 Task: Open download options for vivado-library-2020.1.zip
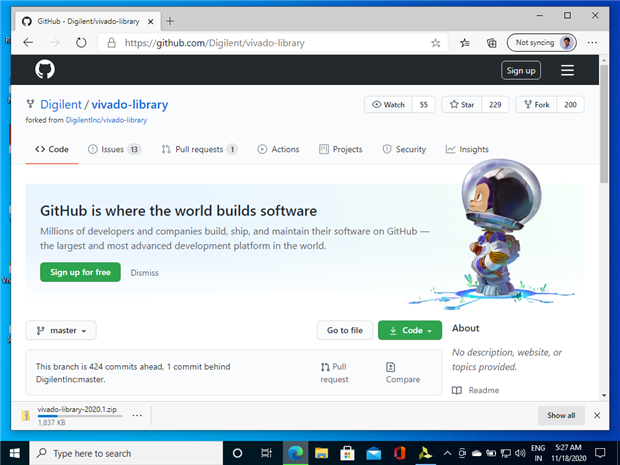(137, 416)
